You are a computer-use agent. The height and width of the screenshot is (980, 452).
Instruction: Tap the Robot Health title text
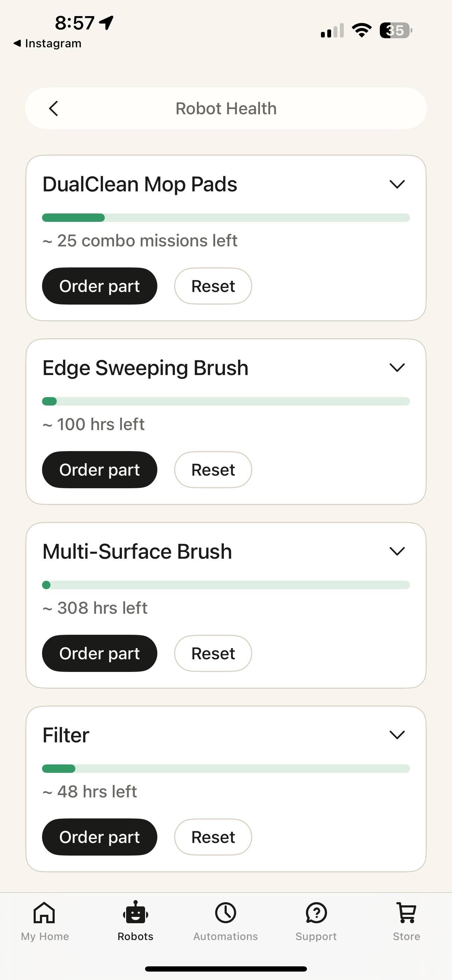pyautogui.click(x=226, y=108)
